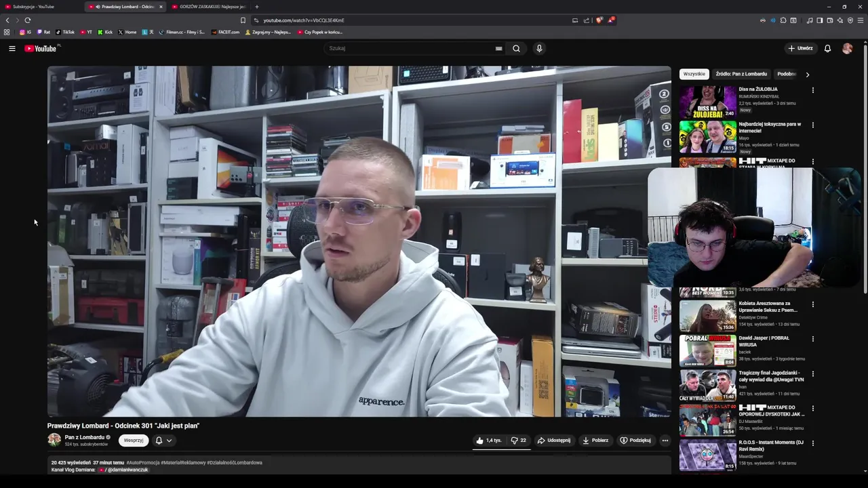Screen dimensions: 868x488
Task: Open the Pan z Lombardu channel name link
Action: click(85, 437)
